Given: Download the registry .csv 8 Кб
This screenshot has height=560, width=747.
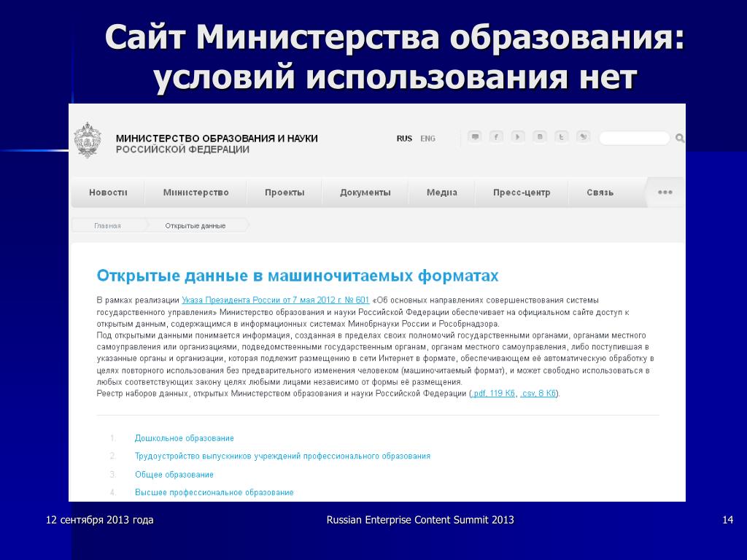Looking at the screenshot, I should tap(538, 393).
